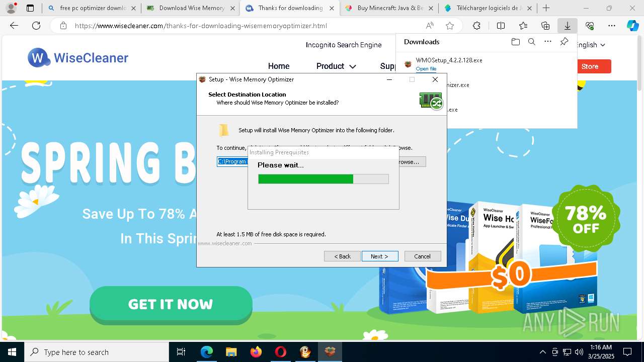Launch Firefox from taskbar

[256, 352]
